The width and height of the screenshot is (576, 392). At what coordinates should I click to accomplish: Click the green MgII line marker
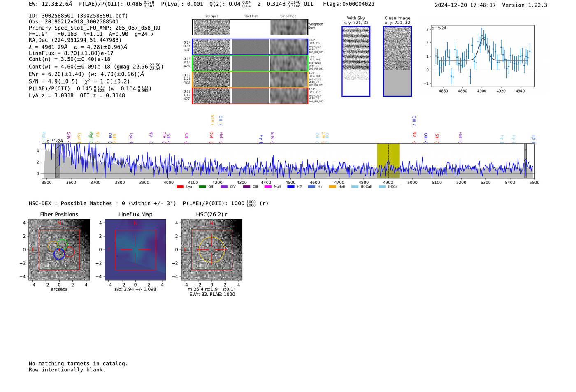91,137
